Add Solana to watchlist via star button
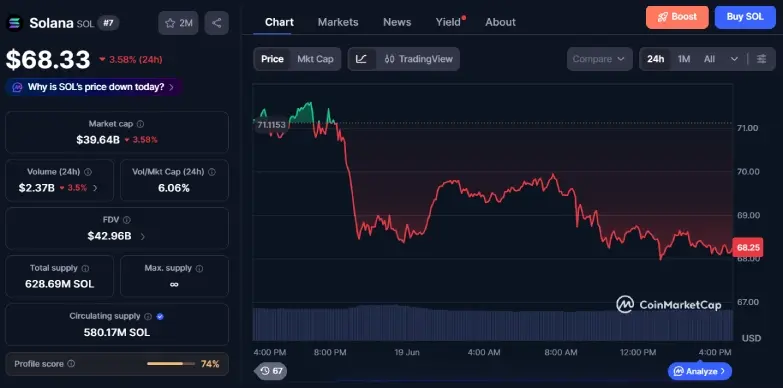Viewport: 783px width, 388px height. coord(178,23)
